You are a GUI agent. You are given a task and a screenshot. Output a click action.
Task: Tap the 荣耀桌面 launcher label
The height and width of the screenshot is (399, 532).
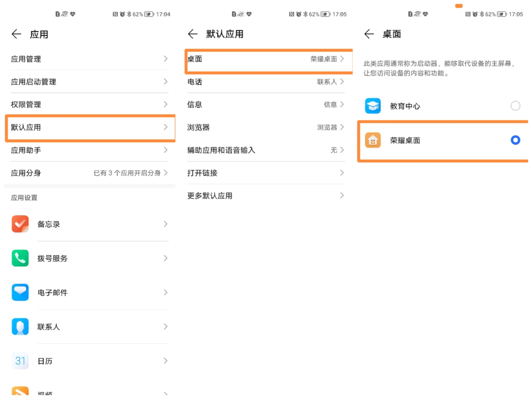(405, 140)
